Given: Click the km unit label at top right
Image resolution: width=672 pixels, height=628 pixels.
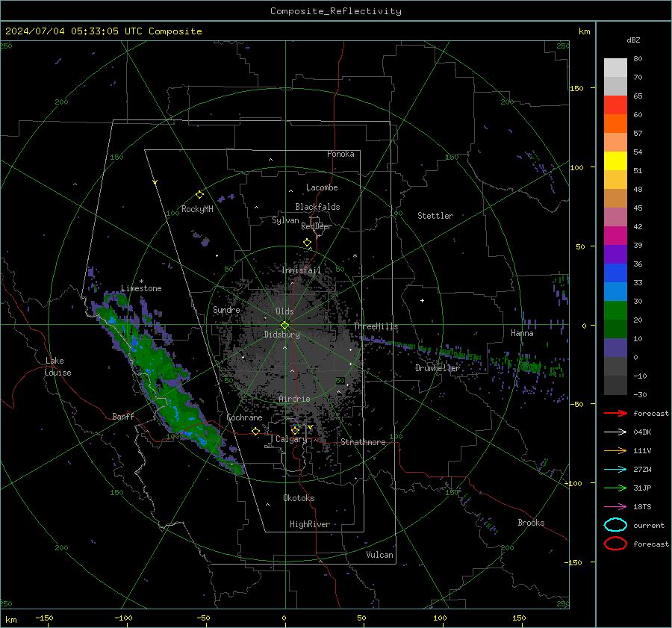Looking at the screenshot, I should [584, 31].
